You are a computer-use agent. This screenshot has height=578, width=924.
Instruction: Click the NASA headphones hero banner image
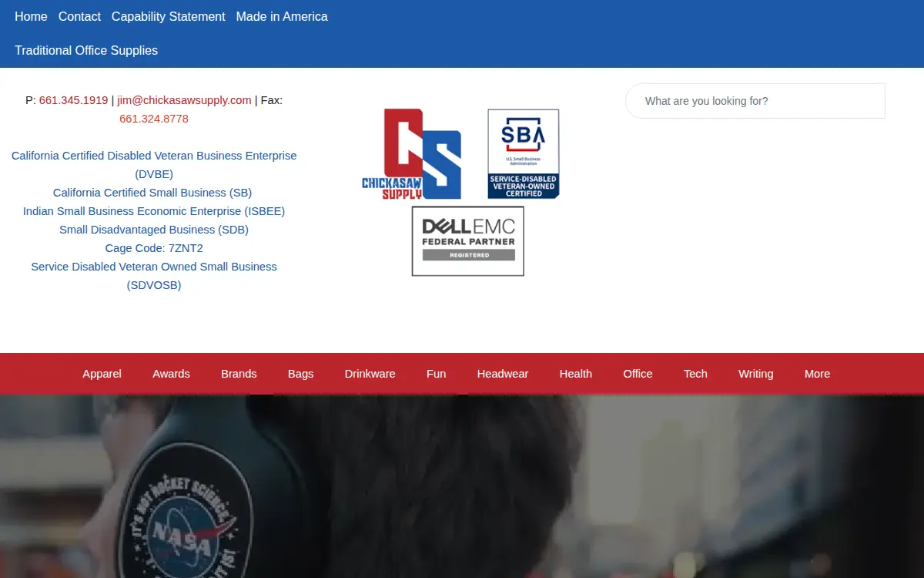(x=462, y=486)
